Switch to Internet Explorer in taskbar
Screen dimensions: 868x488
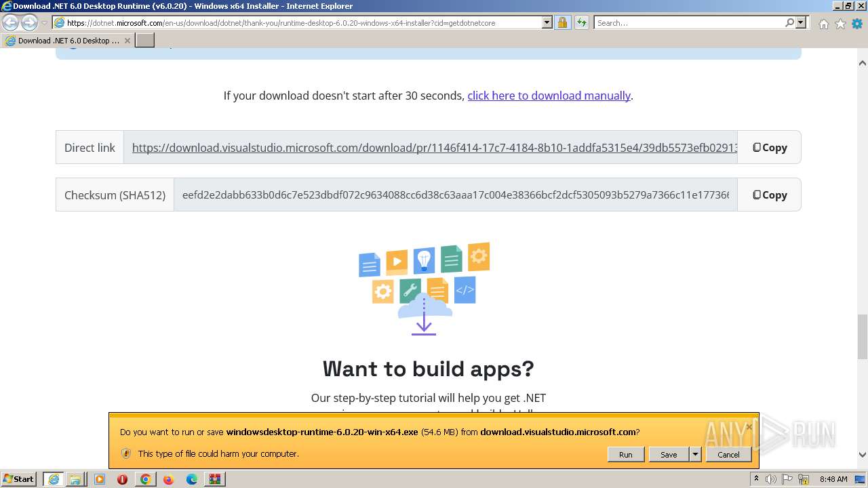[x=54, y=479]
